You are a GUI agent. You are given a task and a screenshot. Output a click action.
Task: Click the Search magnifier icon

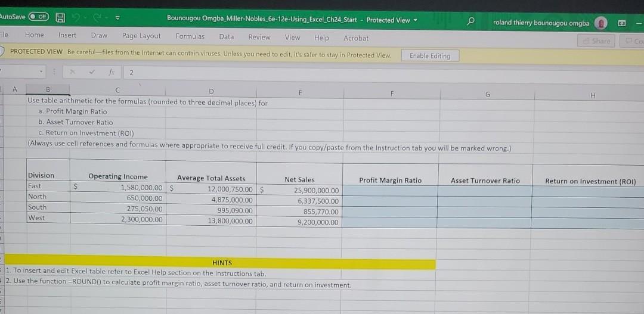click(x=472, y=21)
